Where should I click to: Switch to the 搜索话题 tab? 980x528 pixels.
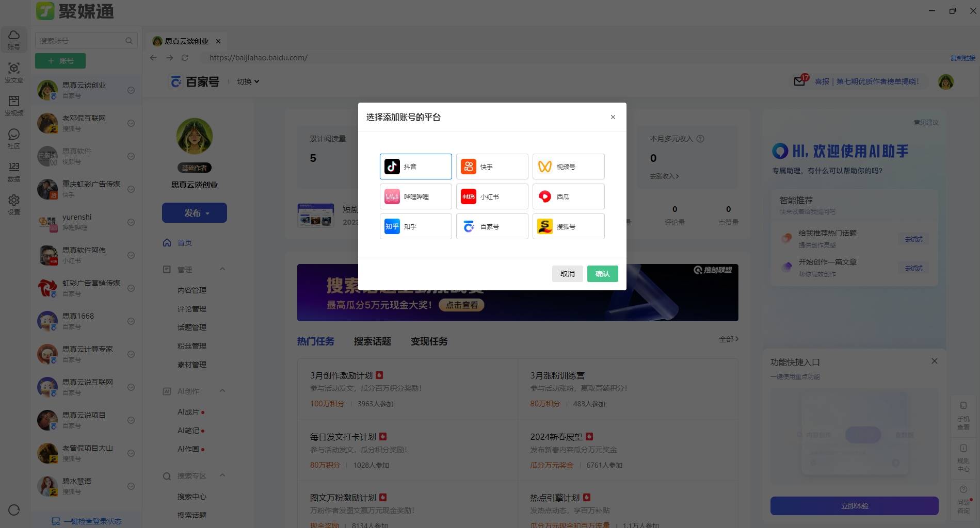pyautogui.click(x=372, y=341)
